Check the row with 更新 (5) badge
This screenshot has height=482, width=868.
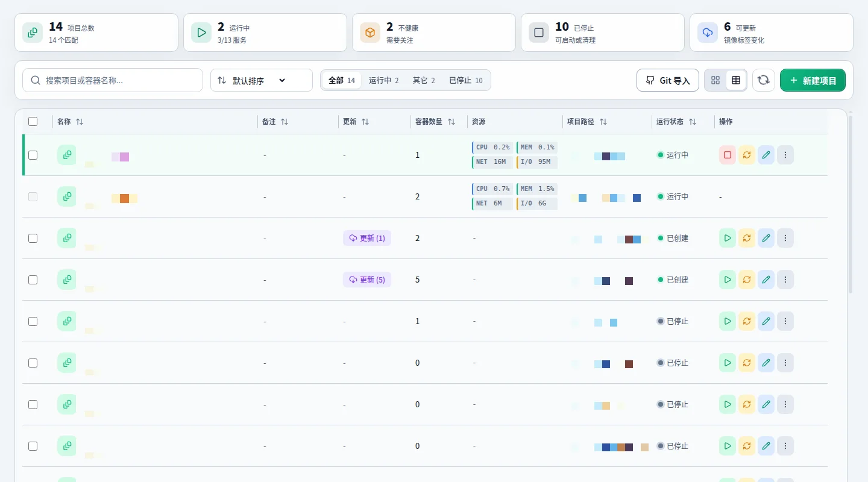33,280
